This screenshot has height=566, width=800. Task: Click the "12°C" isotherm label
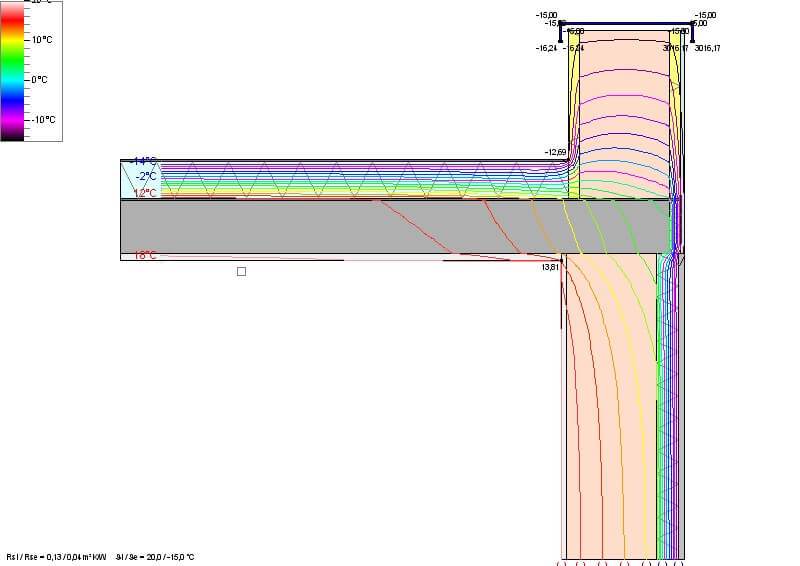click(x=145, y=193)
